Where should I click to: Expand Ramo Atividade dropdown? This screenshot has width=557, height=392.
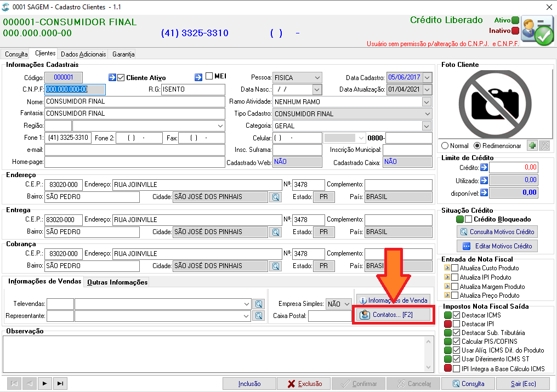click(427, 102)
